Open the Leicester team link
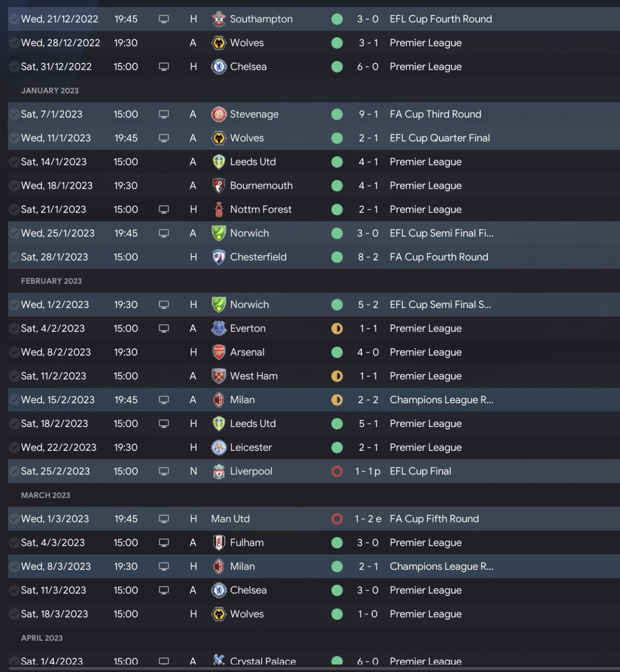620x672 pixels. coord(251,448)
